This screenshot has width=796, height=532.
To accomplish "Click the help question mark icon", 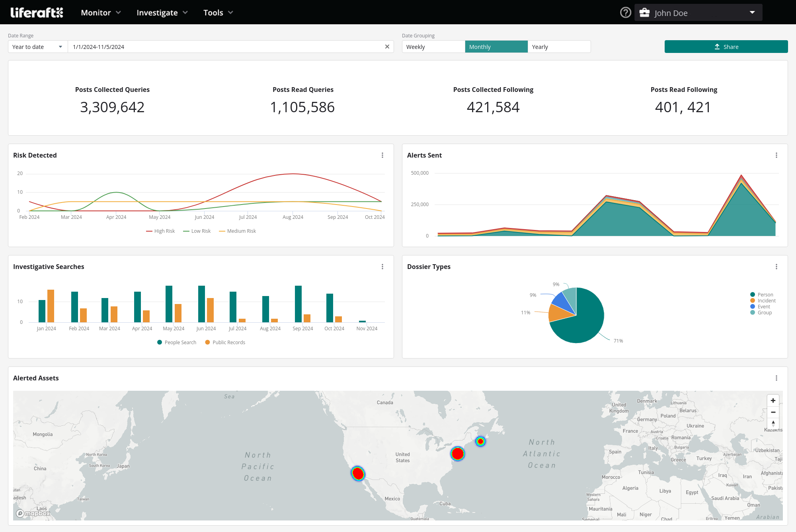I will tap(625, 13).
